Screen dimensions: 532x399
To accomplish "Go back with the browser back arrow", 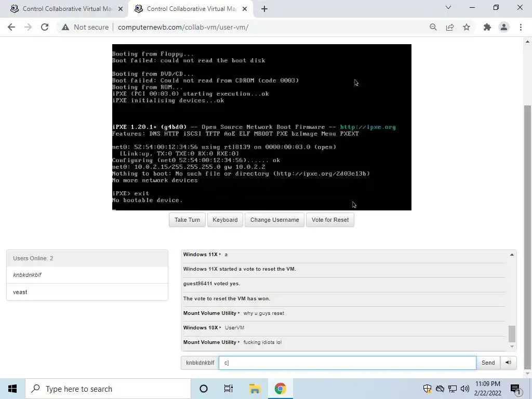I will coord(11,27).
